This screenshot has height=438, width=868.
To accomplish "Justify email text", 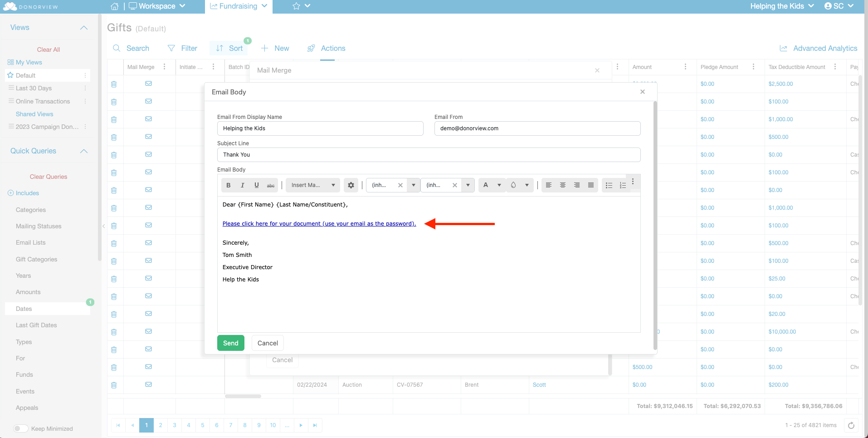I will 591,185.
